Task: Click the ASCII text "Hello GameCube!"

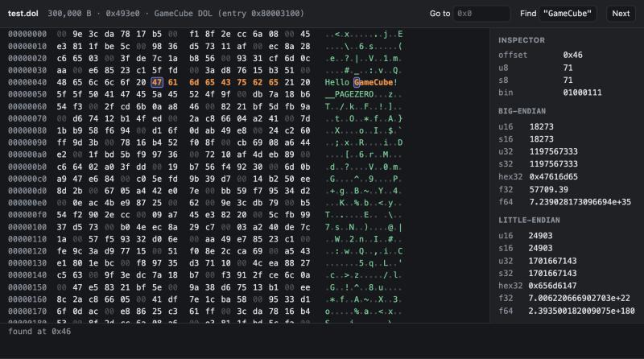Action: click(x=361, y=82)
